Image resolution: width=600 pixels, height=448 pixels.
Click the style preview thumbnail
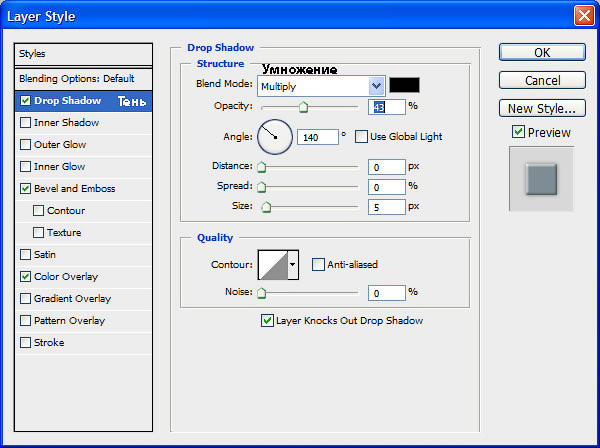tap(541, 179)
